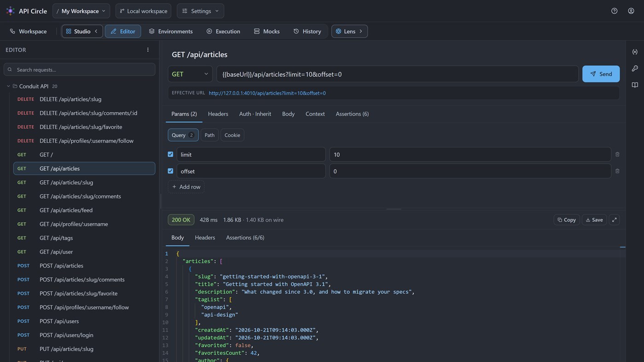
Task: Add a new parameter row
Action: tap(186, 187)
